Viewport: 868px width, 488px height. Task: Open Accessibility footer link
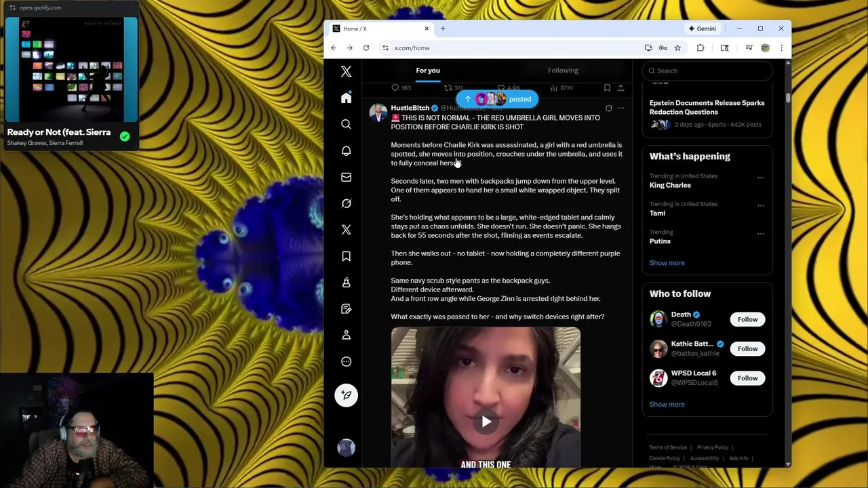pos(705,458)
